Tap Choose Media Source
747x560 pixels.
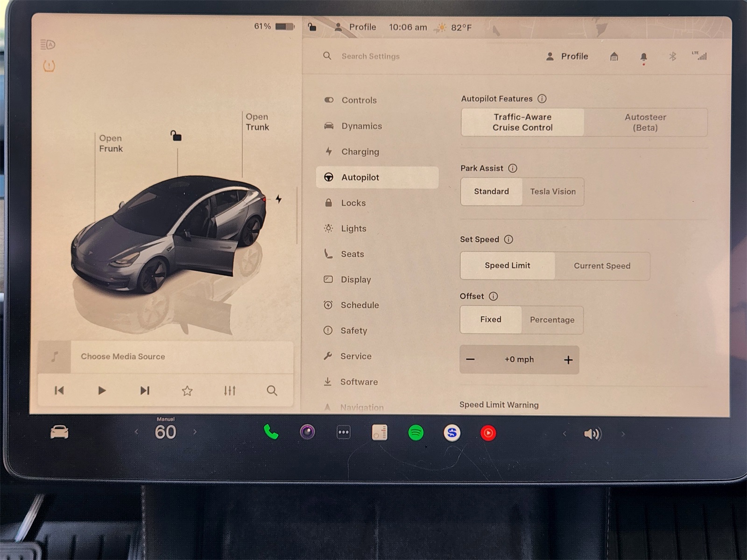(123, 357)
